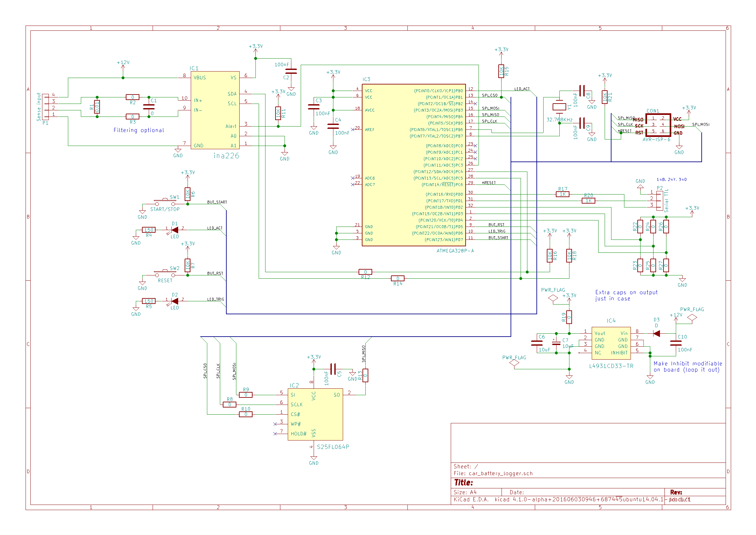Screen dimensions: 756x535
Task: Click the LED_TRIG net label near D2
Action: 215,299
